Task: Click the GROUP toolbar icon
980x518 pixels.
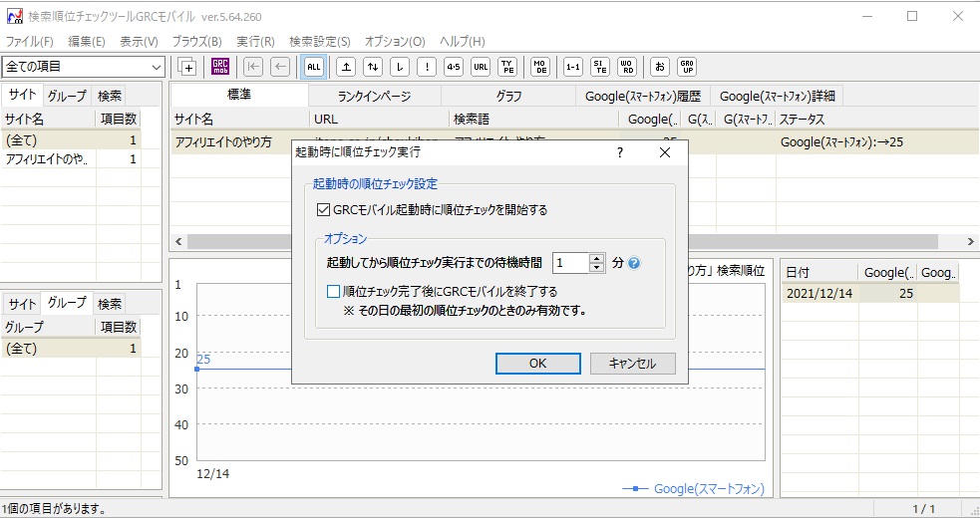Action: click(686, 67)
